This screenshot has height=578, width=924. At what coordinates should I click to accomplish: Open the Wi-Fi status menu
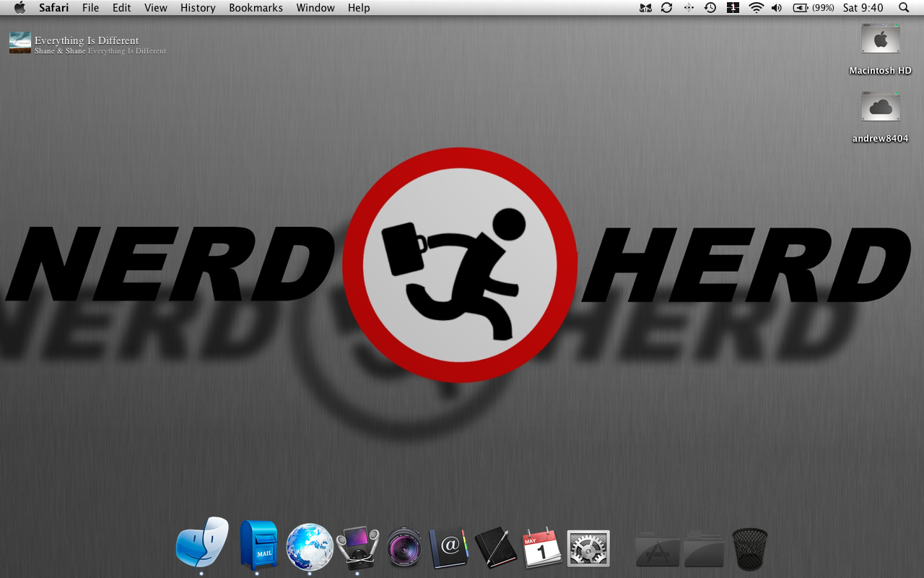click(756, 8)
